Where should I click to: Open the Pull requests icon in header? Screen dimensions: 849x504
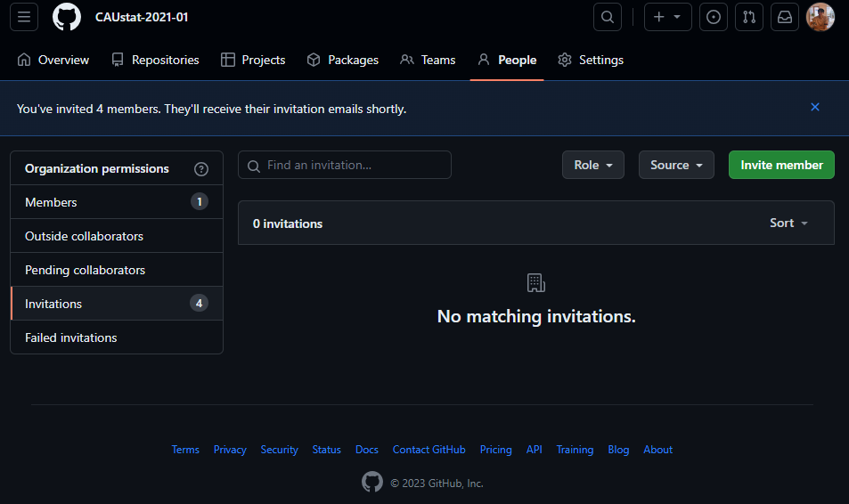point(749,17)
